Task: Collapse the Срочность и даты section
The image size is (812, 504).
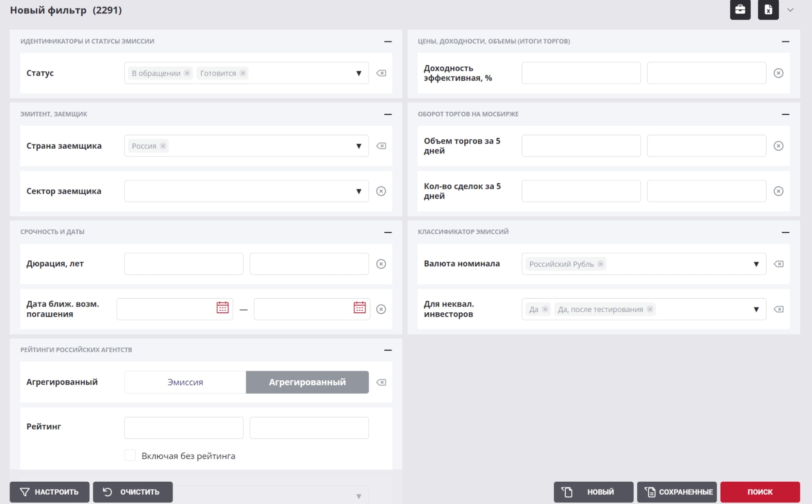Action: (388, 232)
